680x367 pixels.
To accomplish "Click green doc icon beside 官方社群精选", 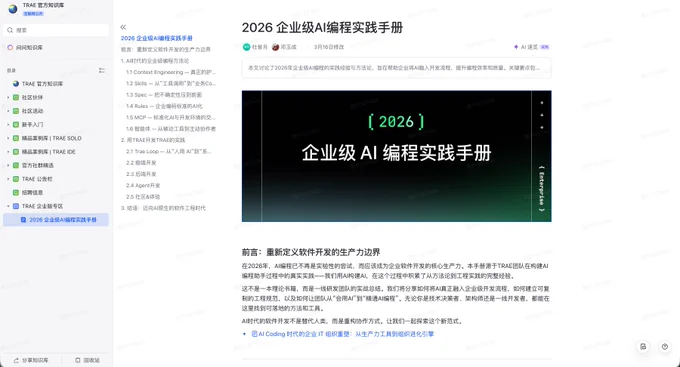I will (16, 165).
